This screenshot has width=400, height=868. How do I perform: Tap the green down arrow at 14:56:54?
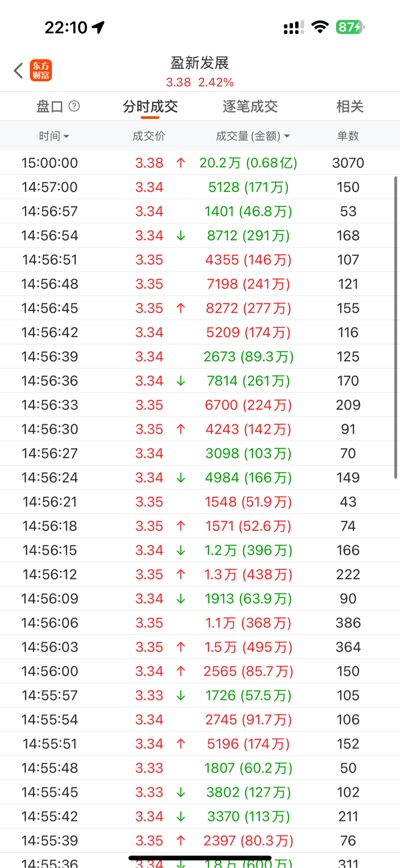[181, 236]
